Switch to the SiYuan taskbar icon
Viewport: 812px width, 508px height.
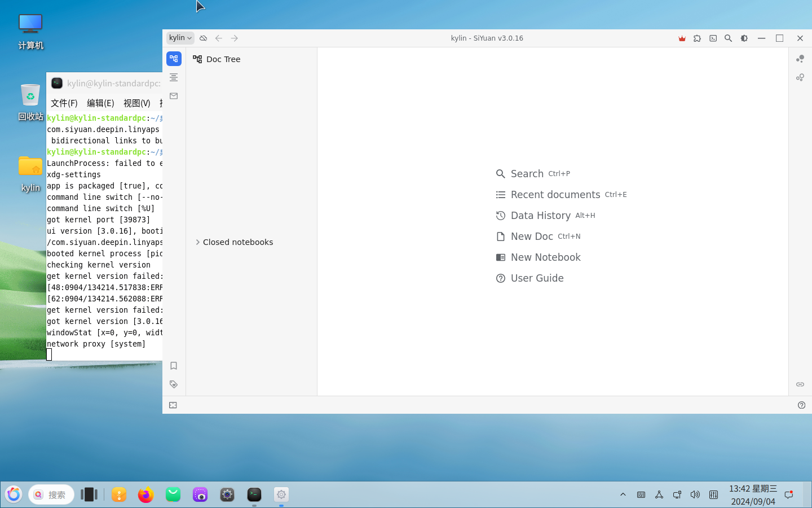click(281, 494)
